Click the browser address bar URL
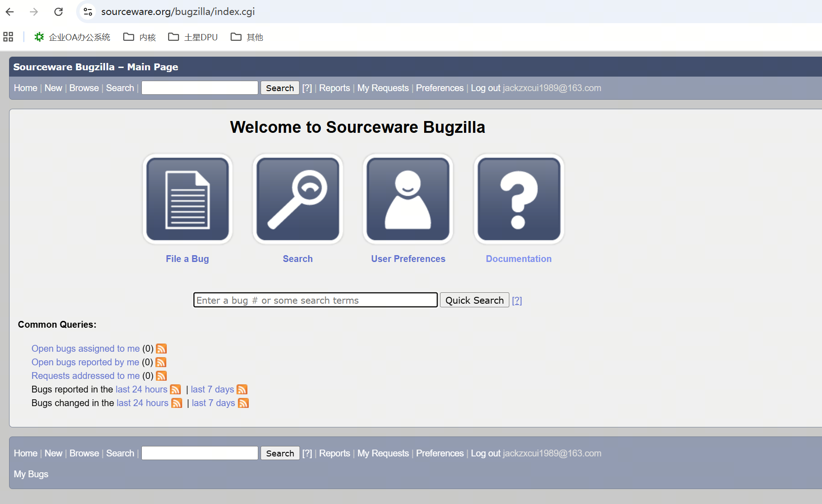This screenshot has width=822, height=504. [178, 12]
